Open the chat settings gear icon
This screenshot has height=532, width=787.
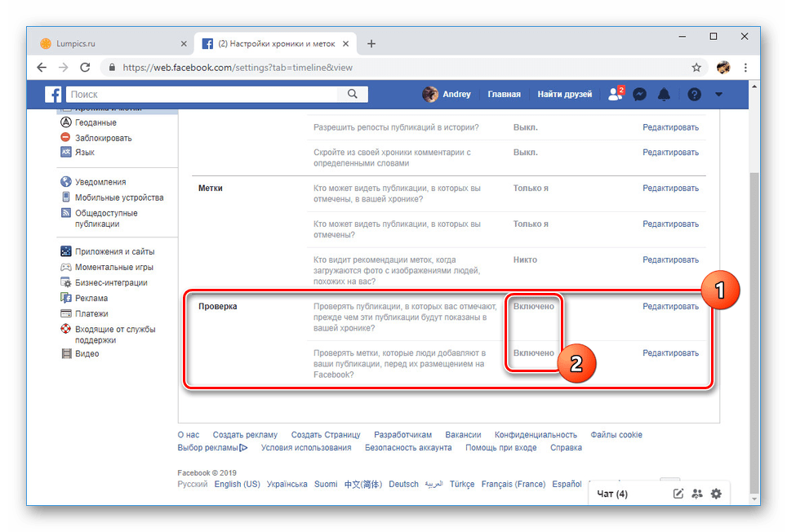click(x=716, y=494)
